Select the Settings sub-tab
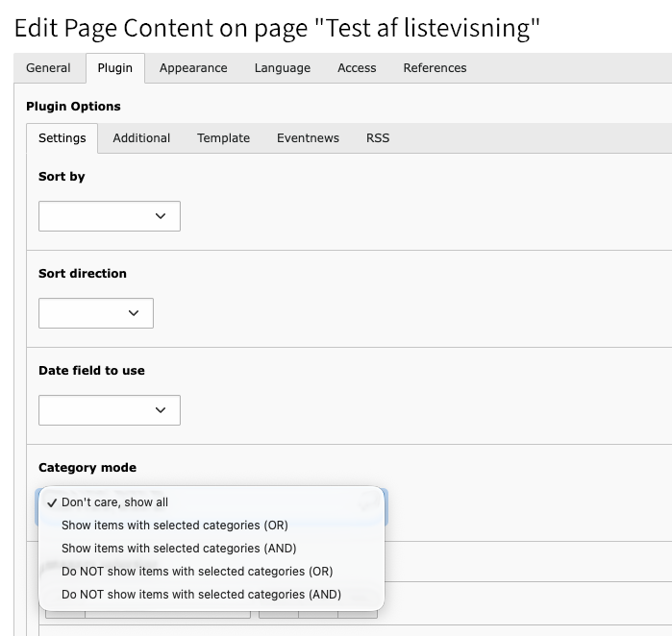The height and width of the screenshot is (636, 672). [x=62, y=138]
